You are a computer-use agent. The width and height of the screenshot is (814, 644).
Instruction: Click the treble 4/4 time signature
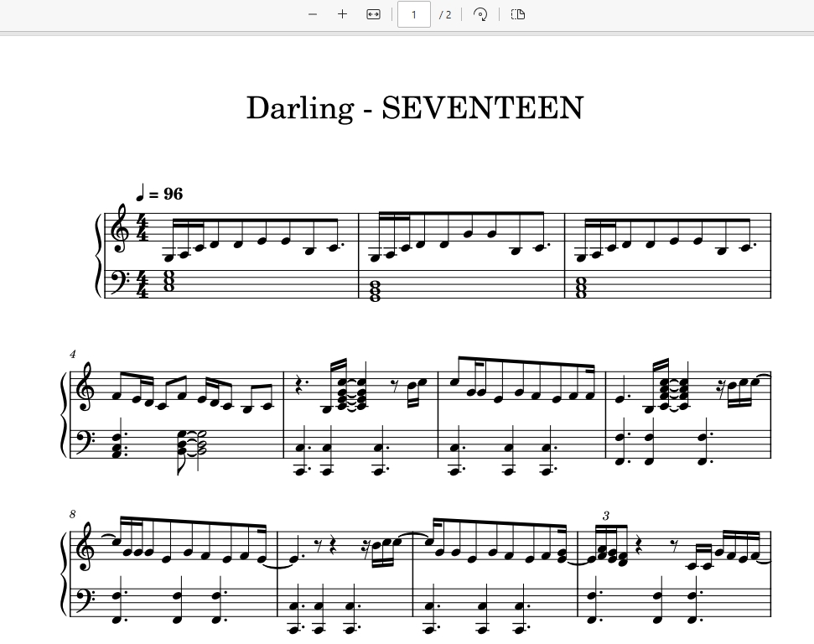(x=143, y=227)
